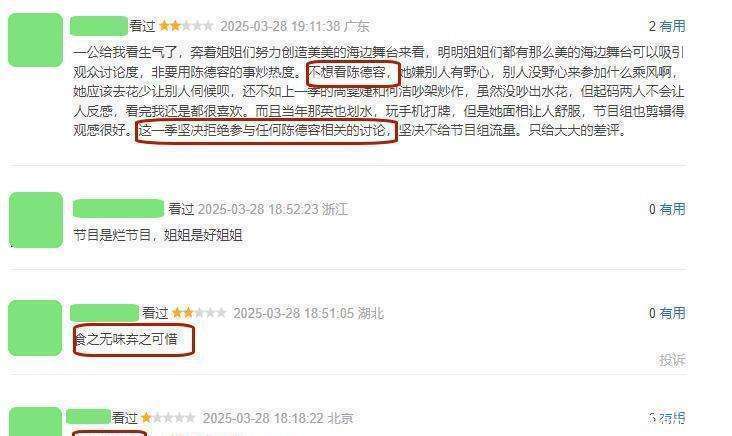Click the two-star rating on the 湖北 review

tap(199, 312)
